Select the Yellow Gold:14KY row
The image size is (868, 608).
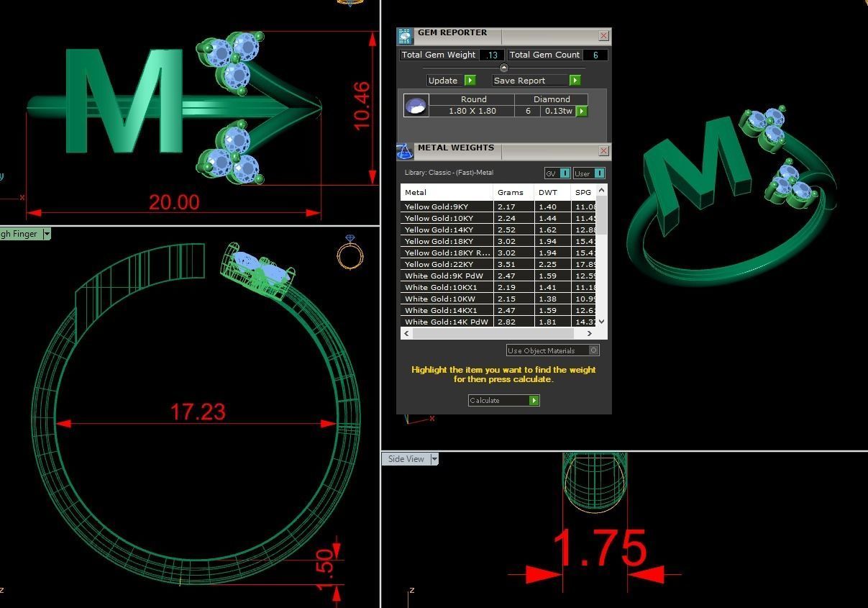tap(503, 230)
